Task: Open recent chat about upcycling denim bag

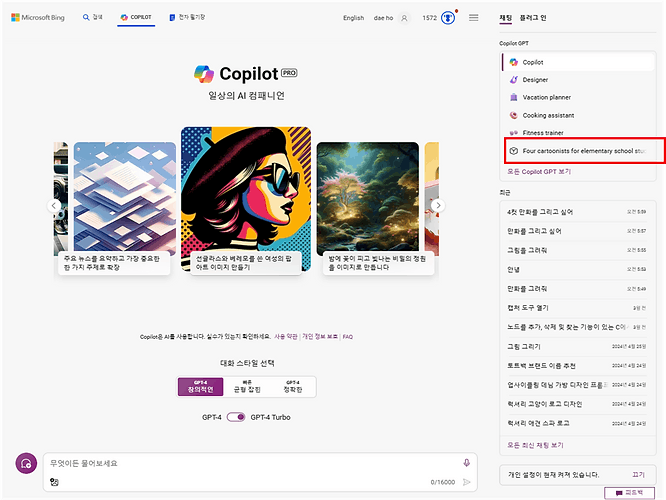Action: coord(577,384)
